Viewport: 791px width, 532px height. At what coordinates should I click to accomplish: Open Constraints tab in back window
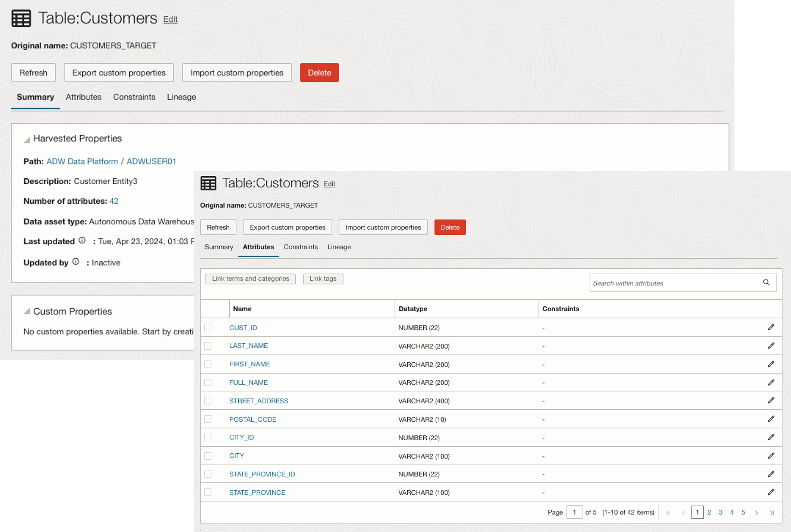coord(134,97)
